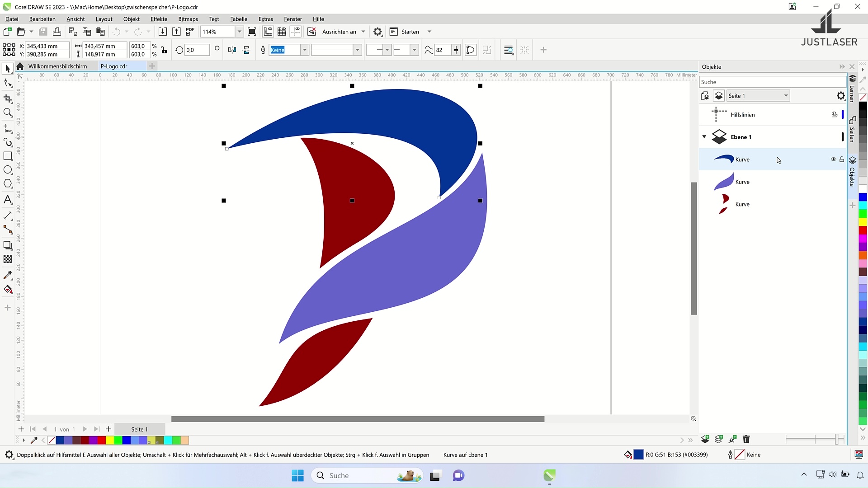This screenshot has height=488, width=868.
Task: Choose the Zoom tool in toolbox
Action: pyautogui.click(x=8, y=113)
